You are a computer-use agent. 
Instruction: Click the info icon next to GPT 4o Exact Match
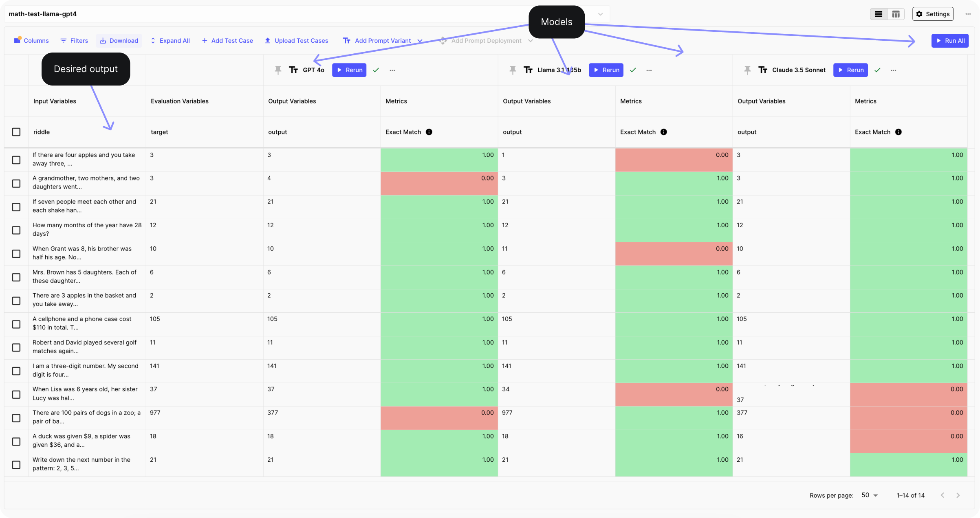pos(429,132)
